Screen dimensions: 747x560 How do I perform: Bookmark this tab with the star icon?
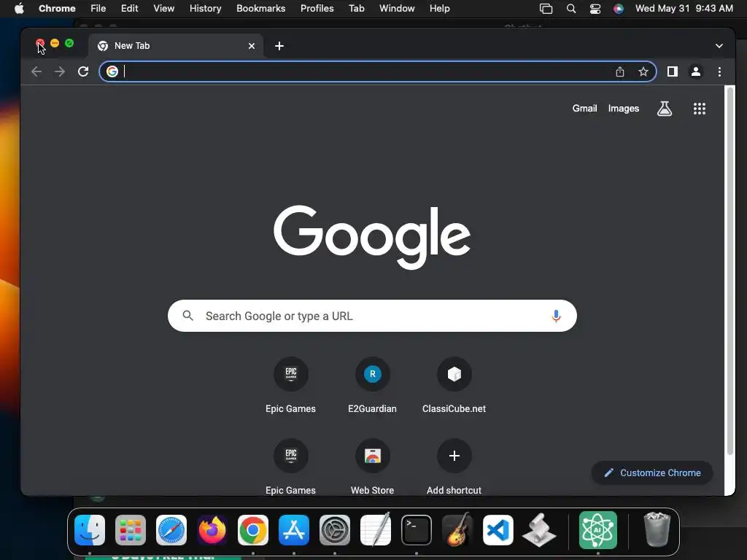[x=643, y=71]
